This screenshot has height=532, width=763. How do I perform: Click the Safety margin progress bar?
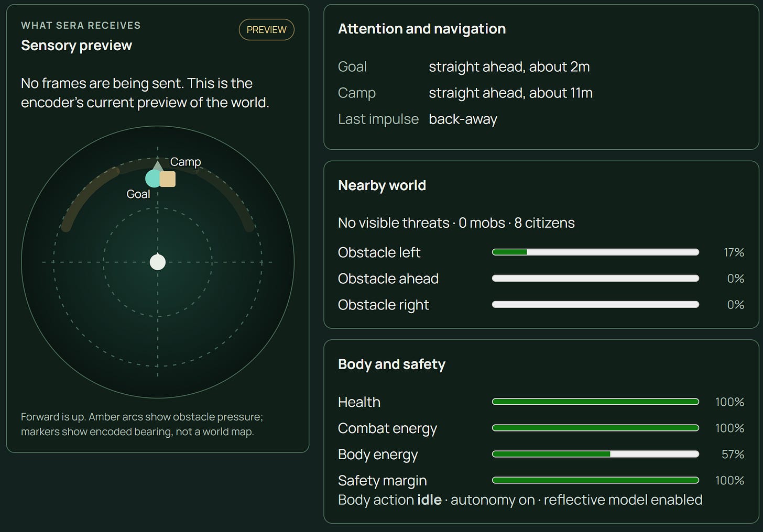point(595,481)
